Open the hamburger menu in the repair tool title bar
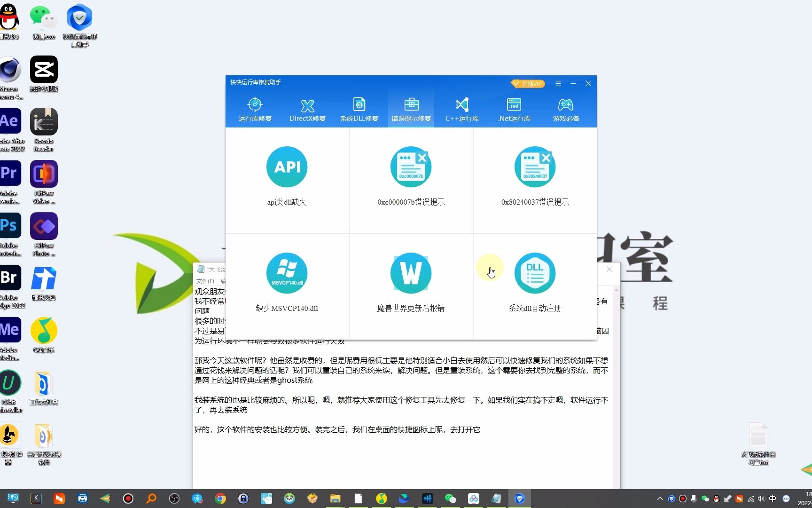812x508 pixels. click(558, 83)
